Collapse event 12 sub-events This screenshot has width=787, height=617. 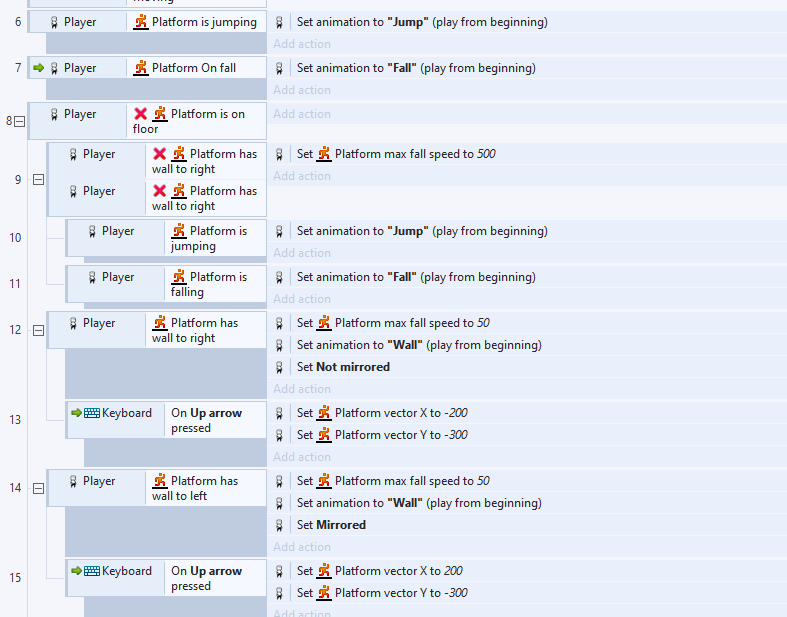tap(39, 330)
